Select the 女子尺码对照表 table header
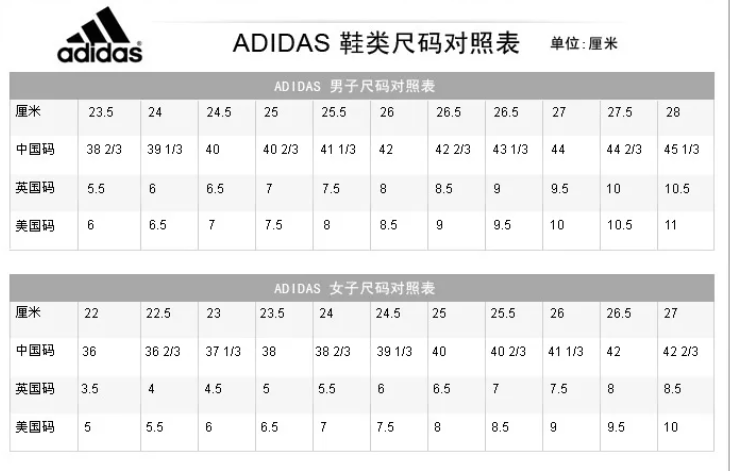The height and width of the screenshot is (471, 730). [363, 288]
